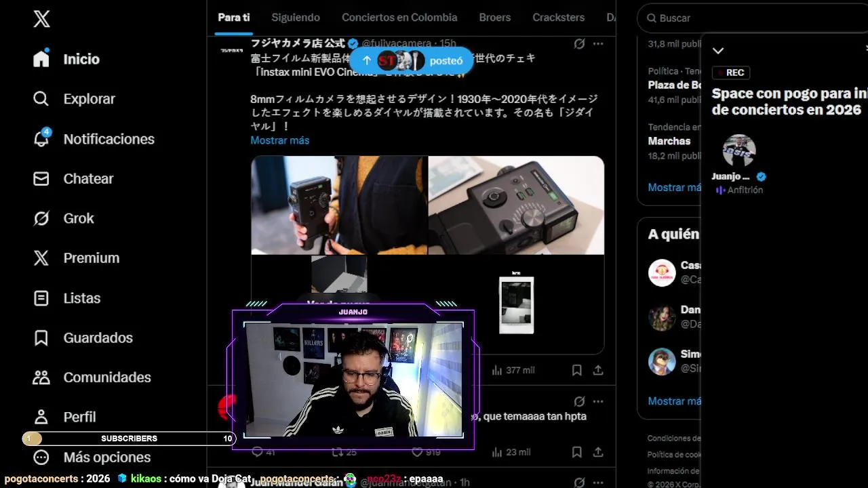This screenshot has height=488, width=868.
Task: Switch to the Broers tab
Action: click(x=495, y=18)
